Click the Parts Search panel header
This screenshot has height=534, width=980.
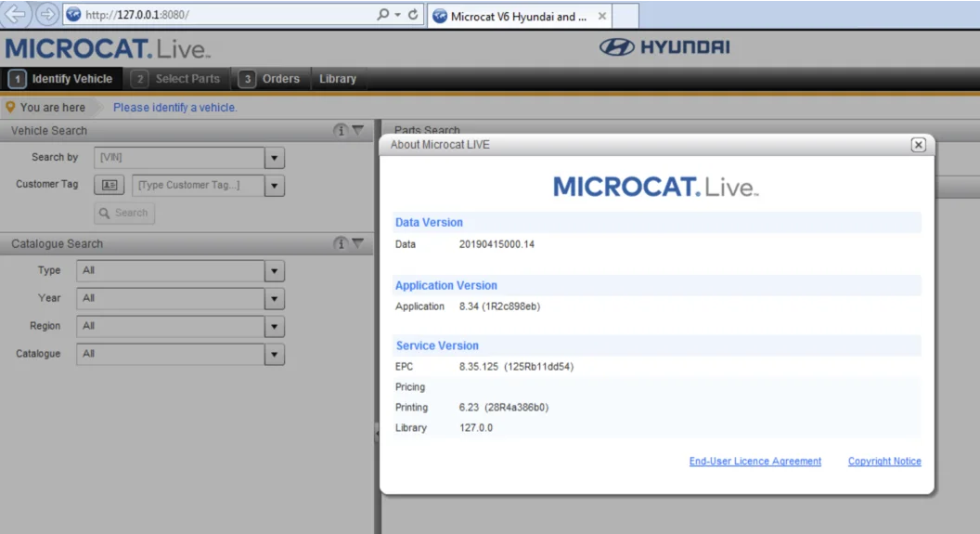click(x=427, y=129)
